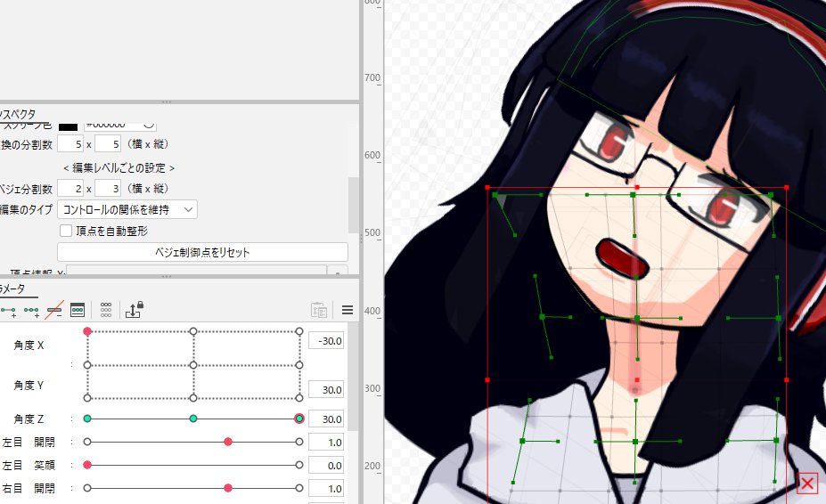
Task: Click the 右目 開閉 parameter label
Action: 29,489
